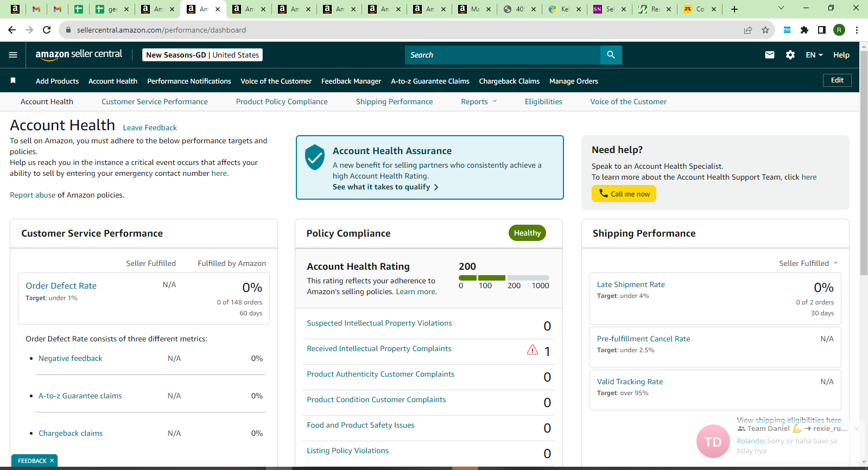Image resolution: width=868 pixels, height=470 pixels.
Task: Click the account health rating value 200
Action: click(467, 266)
